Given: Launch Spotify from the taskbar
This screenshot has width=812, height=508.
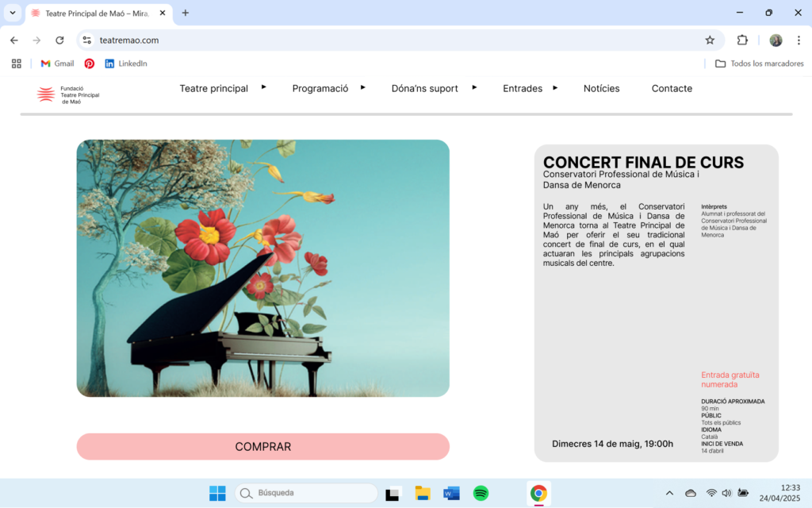Looking at the screenshot, I should coord(481,493).
